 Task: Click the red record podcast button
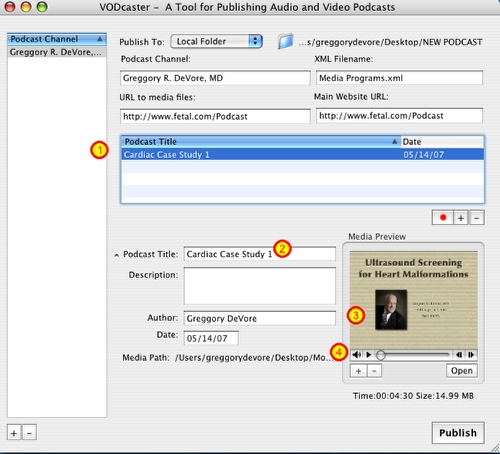(x=443, y=218)
